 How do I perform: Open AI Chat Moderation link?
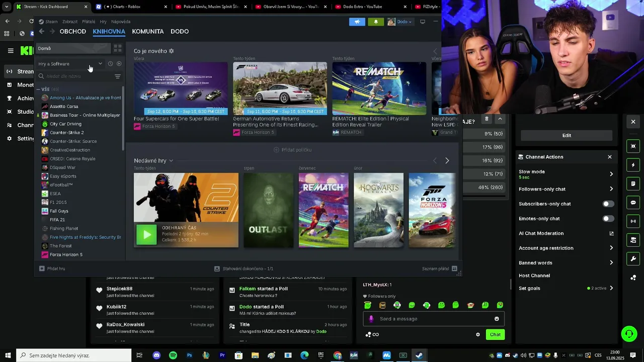(566, 233)
